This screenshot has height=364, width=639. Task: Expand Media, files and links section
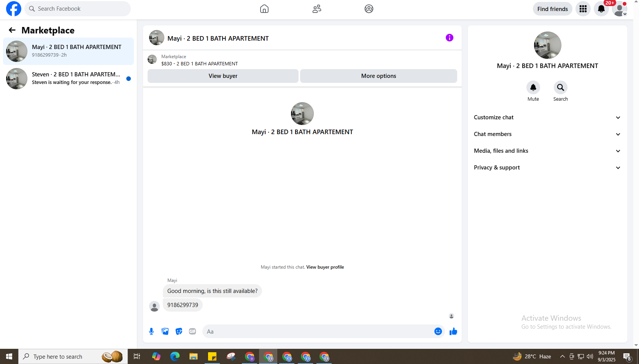tap(547, 151)
